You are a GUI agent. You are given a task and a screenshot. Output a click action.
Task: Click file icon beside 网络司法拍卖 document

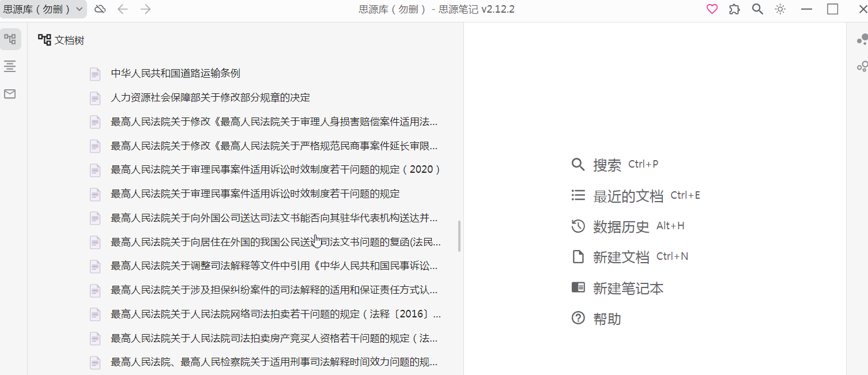(x=95, y=315)
